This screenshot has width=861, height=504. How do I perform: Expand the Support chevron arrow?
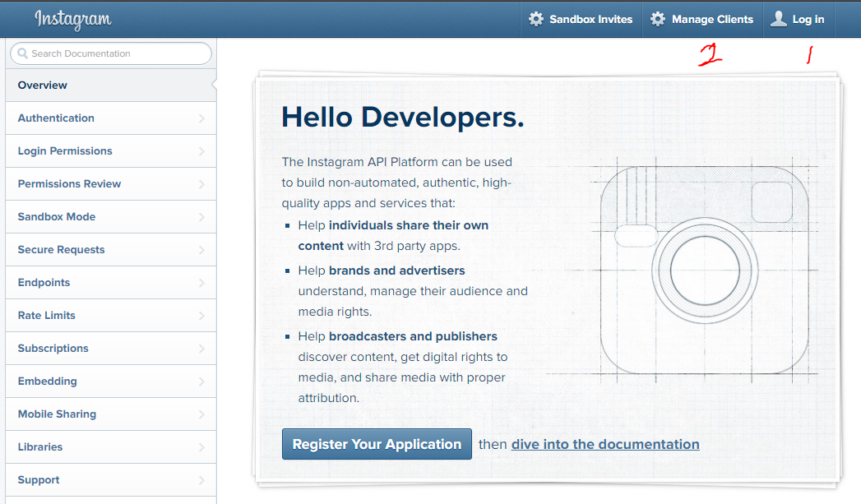[201, 480]
